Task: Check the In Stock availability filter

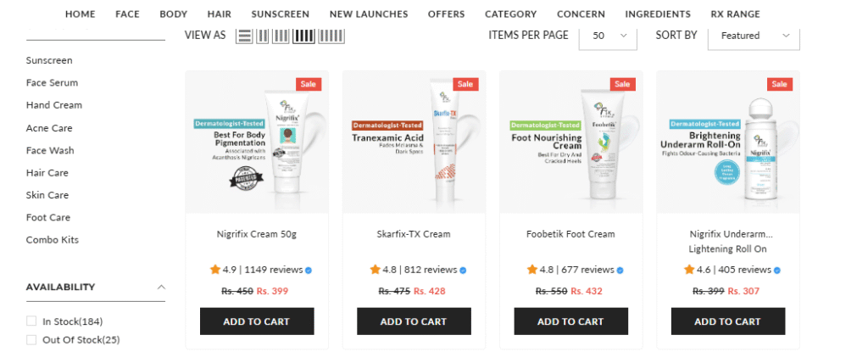Action: click(32, 321)
